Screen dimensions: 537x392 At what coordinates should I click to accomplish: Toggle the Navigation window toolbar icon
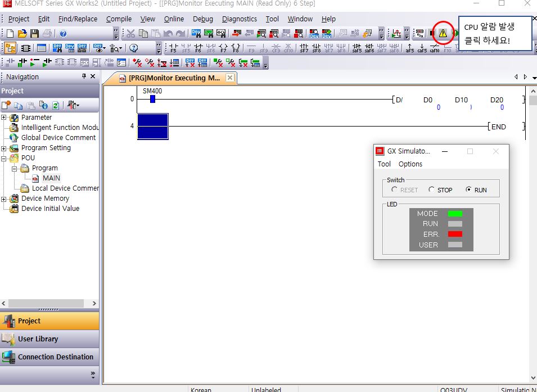(10, 48)
